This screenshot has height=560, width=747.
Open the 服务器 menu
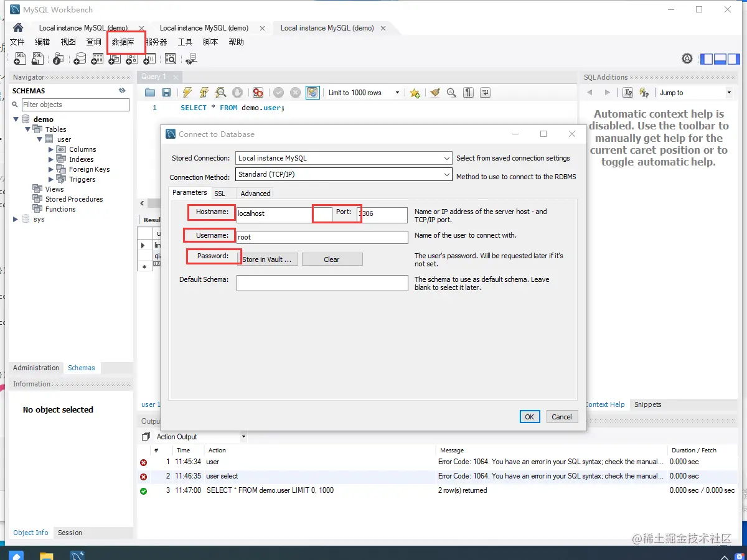[156, 42]
